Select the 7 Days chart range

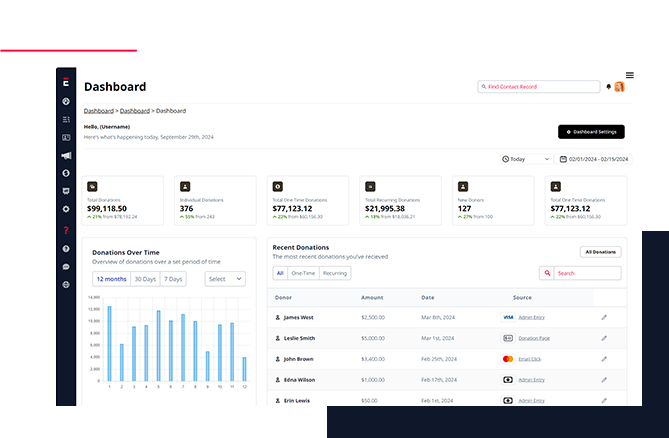173,279
